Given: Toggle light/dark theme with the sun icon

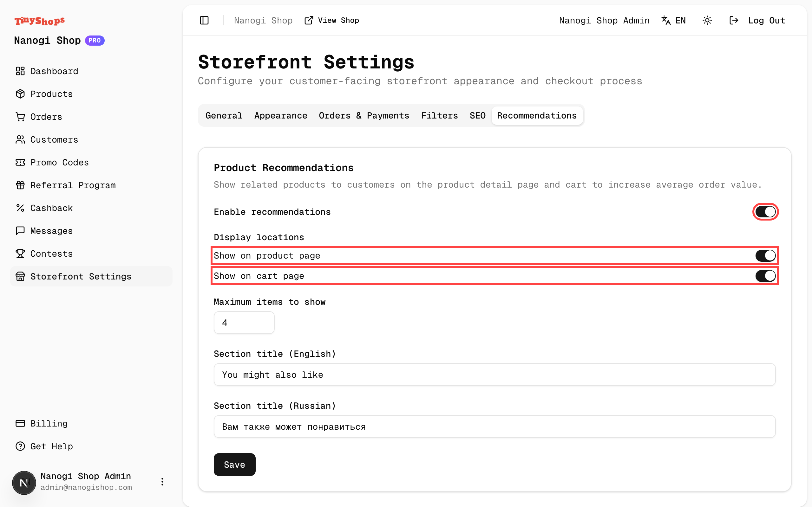Looking at the screenshot, I should 707,21.
